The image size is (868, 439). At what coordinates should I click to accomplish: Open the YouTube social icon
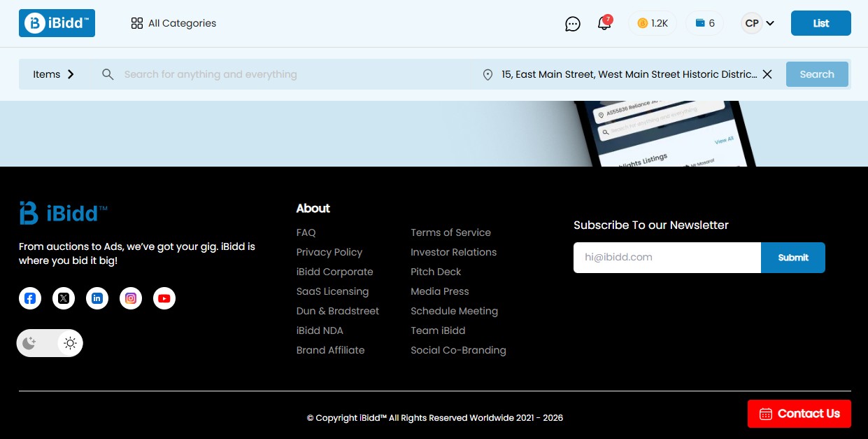pos(164,298)
